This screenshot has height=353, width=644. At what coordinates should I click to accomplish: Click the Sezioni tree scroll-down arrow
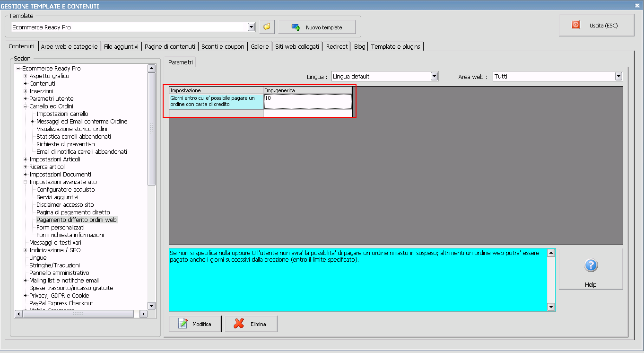click(151, 306)
